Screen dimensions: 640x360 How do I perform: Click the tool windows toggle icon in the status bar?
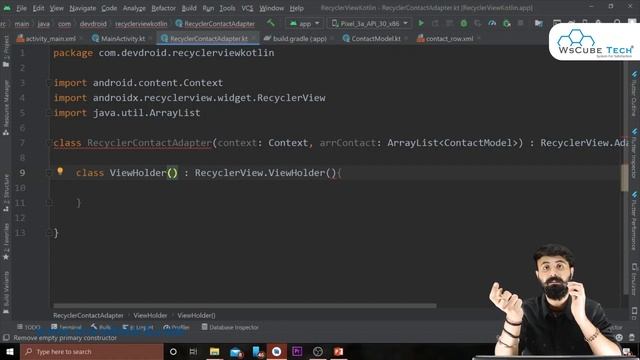6,338
